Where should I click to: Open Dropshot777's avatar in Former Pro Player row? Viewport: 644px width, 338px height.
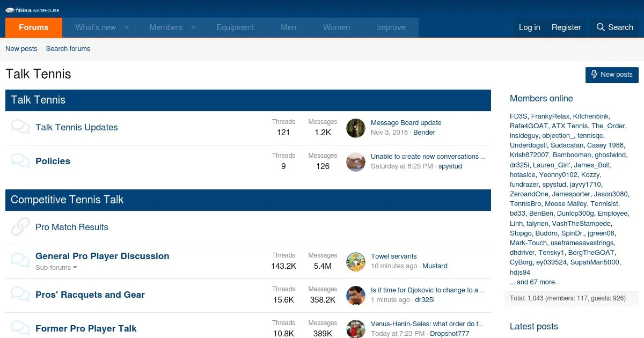coord(356,329)
